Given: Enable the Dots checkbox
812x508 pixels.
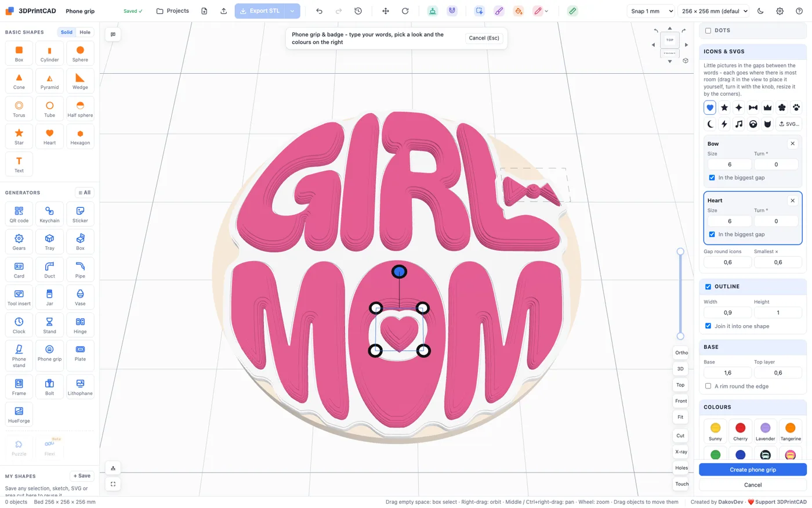Looking at the screenshot, I should (708, 30).
